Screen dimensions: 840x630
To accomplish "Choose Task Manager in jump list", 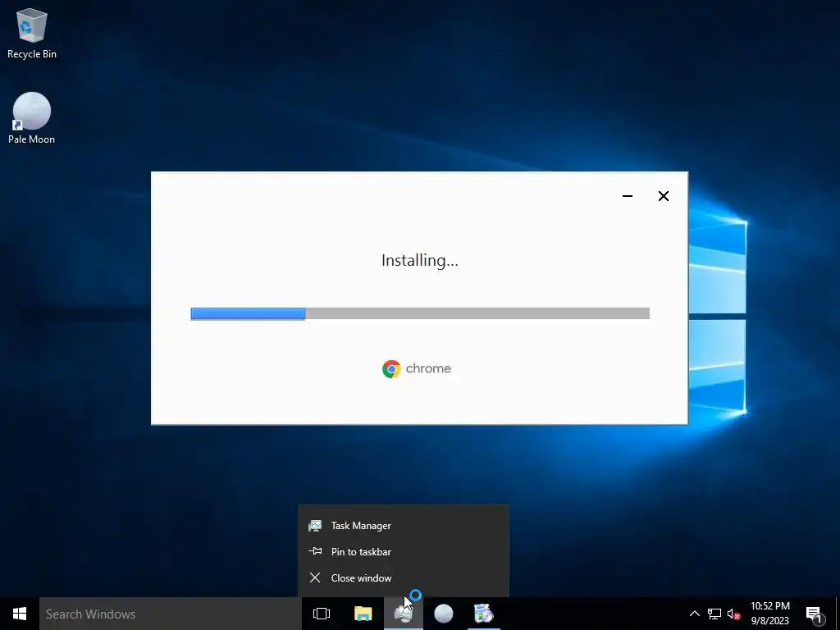I will 404,526.
